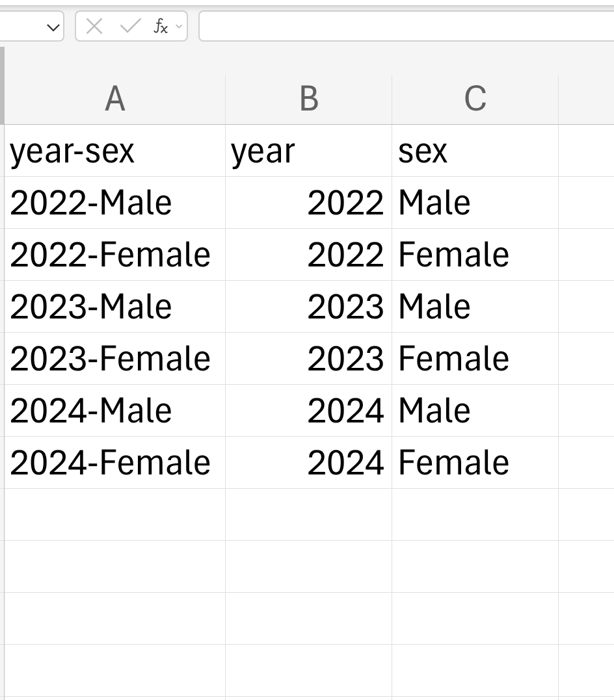Select the Female cell in 2022 row
Screen dimensions: 614x700
475,255
